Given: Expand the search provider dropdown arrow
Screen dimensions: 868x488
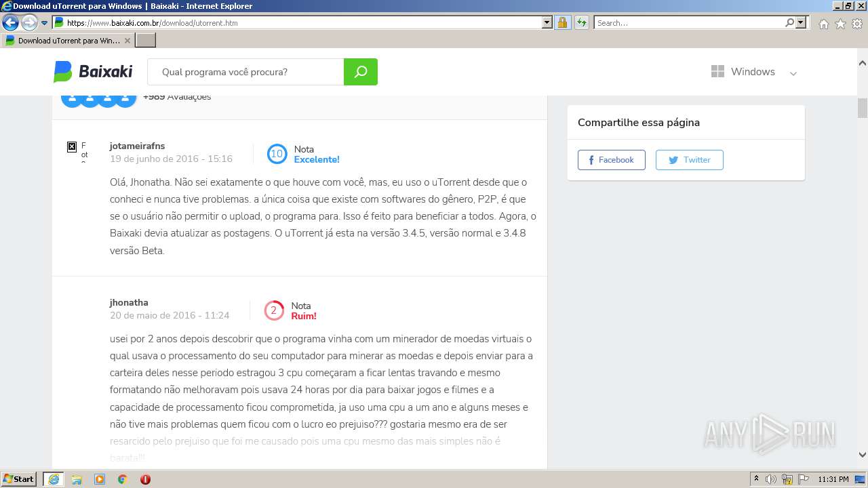Looking at the screenshot, I should (x=802, y=23).
